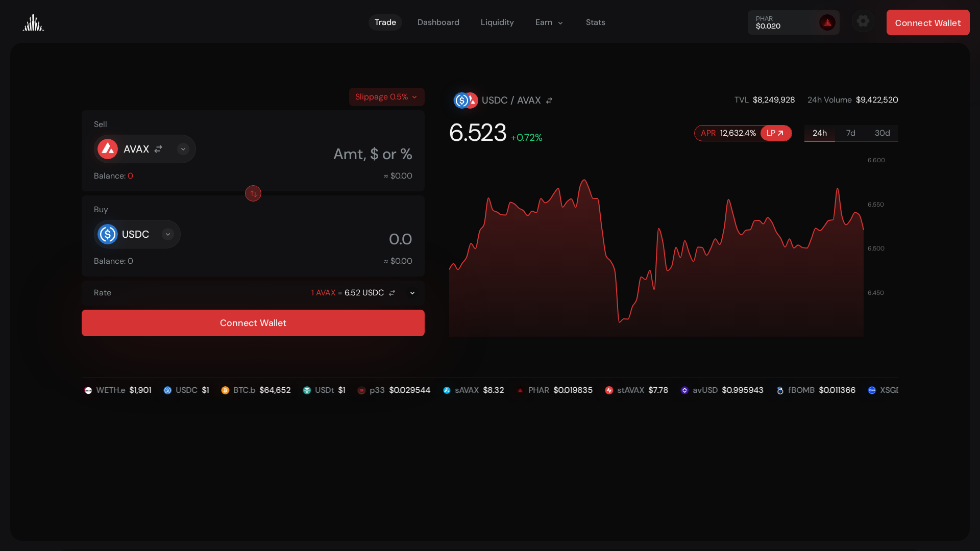Click the USDC token logo in Buy box
The image size is (980, 551).
pyautogui.click(x=108, y=234)
